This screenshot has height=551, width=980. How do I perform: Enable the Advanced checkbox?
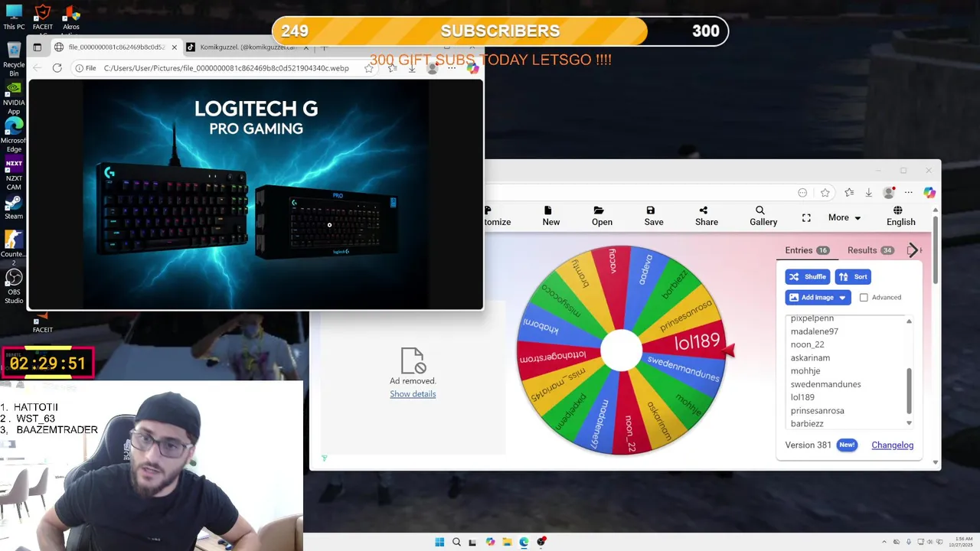(x=864, y=298)
